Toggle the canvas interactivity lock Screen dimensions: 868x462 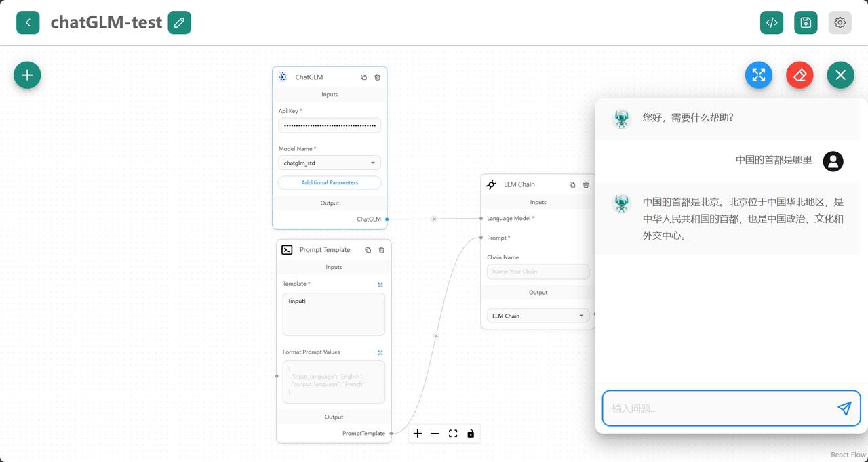coord(471,434)
